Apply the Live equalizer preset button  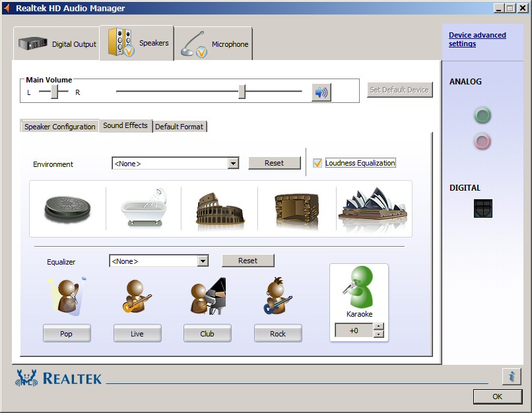(x=137, y=333)
